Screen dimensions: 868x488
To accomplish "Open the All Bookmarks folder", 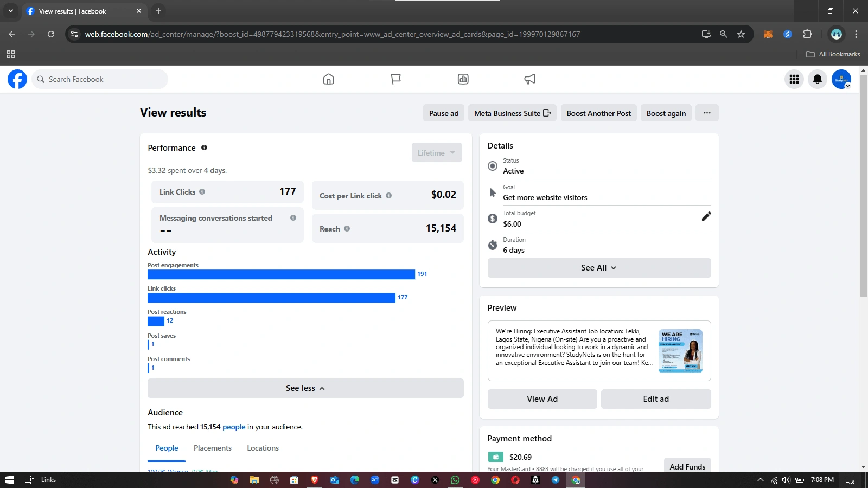I will [833, 54].
